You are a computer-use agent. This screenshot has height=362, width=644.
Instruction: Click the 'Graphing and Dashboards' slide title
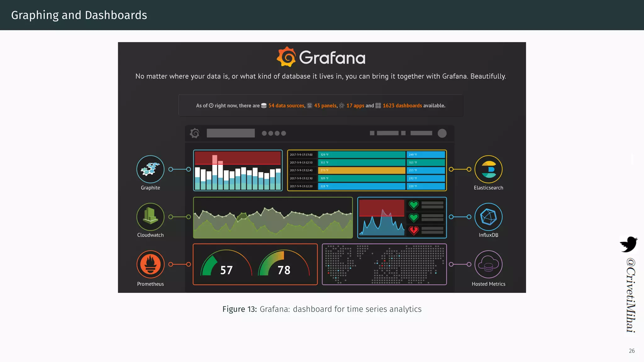pyautogui.click(x=79, y=15)
